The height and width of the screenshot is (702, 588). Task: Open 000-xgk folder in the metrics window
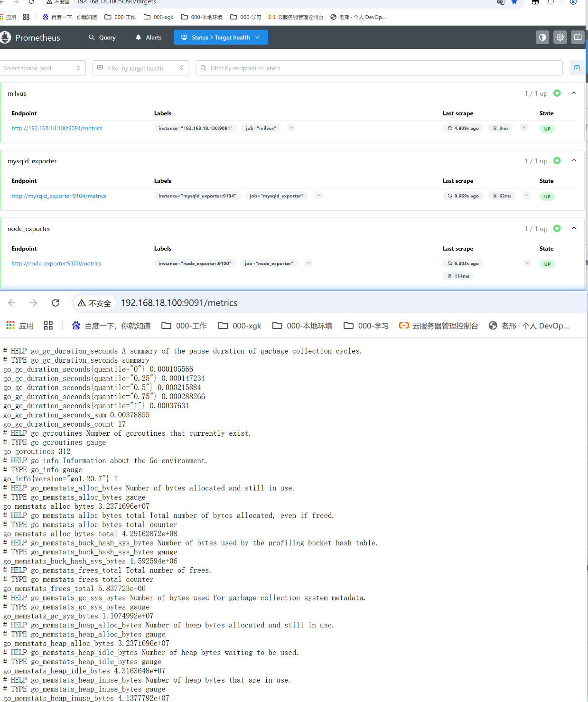coord(240,326)
